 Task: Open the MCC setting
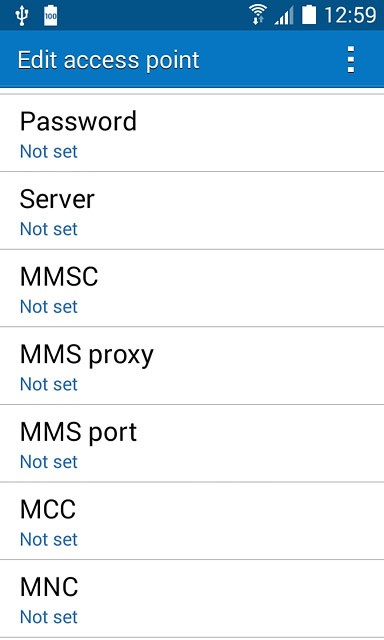coord(192,521)
